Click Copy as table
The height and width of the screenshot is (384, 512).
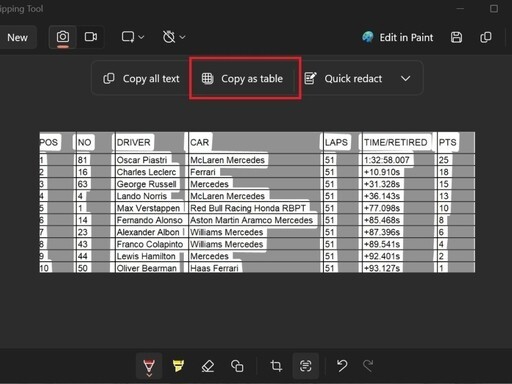[242, 79]
